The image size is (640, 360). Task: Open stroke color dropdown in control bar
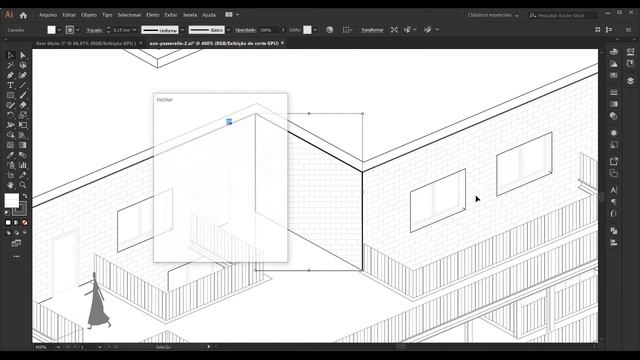point(78,30)
